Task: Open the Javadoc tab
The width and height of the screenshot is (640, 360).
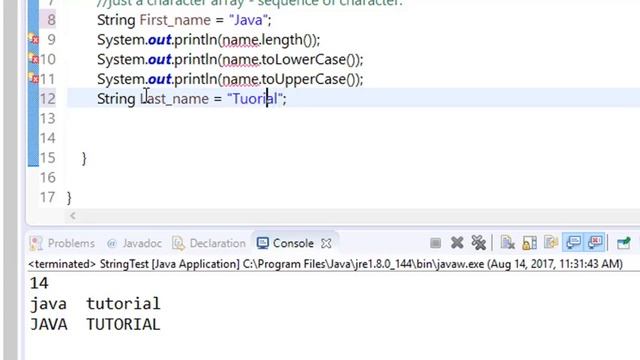Action: (x=134, y=243)
